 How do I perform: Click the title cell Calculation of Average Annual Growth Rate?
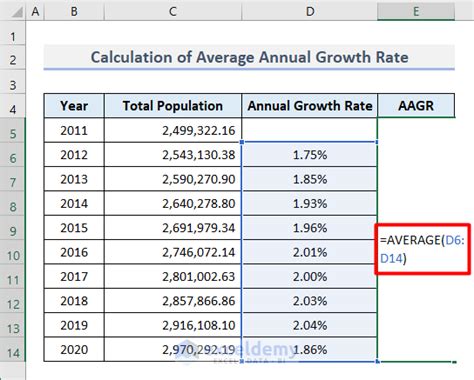coord(249,57)
